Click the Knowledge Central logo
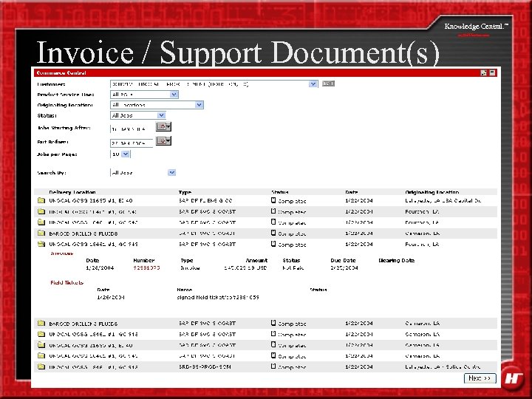 point(476,27)
